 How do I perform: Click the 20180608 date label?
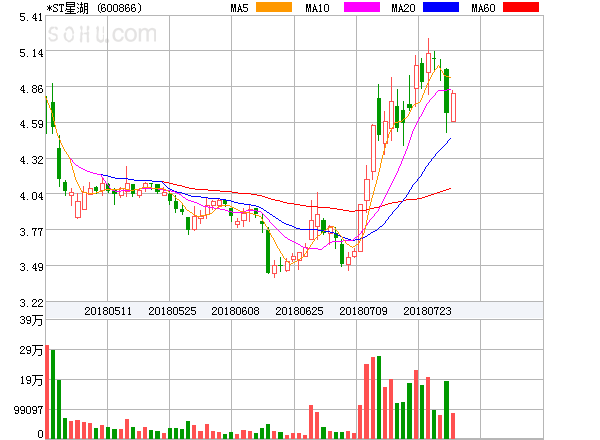tap(235, 311)
